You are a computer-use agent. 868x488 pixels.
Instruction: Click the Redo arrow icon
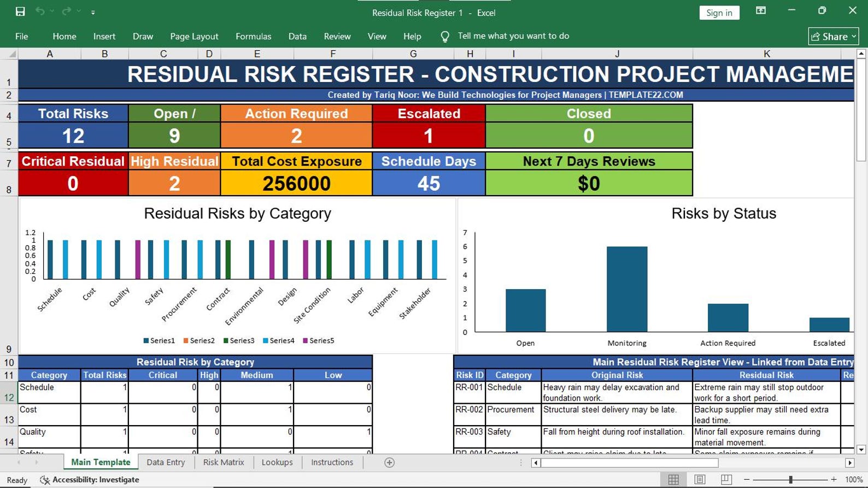tap(66, 11)
